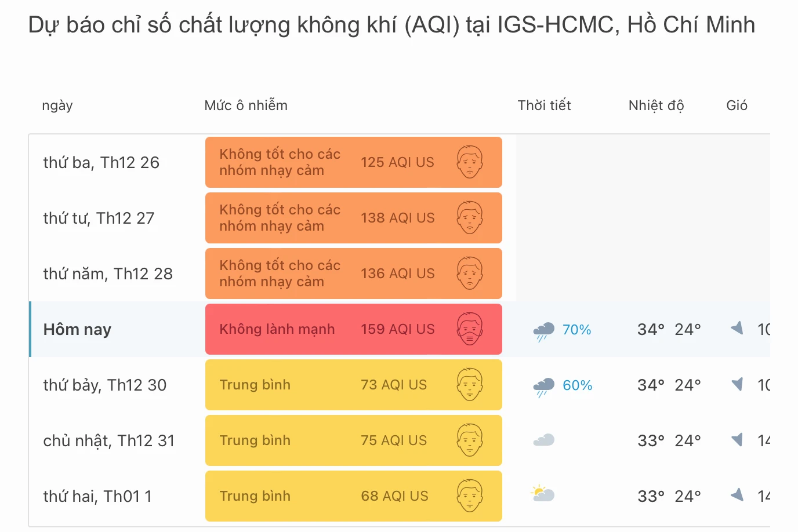Click the 70% precipitation value for Hôm nay
This screenshot has height=532, width=798.
576,330
